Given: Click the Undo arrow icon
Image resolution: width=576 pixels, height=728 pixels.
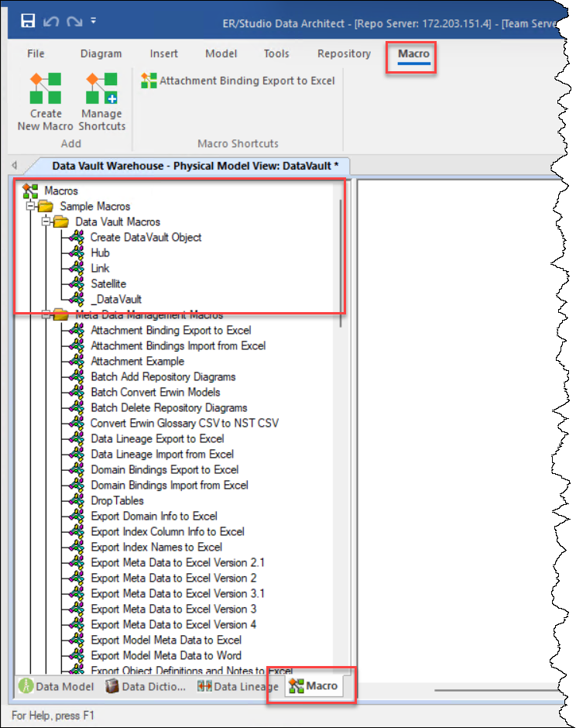Looking at the screenshot, I should (x=51, y=22).
